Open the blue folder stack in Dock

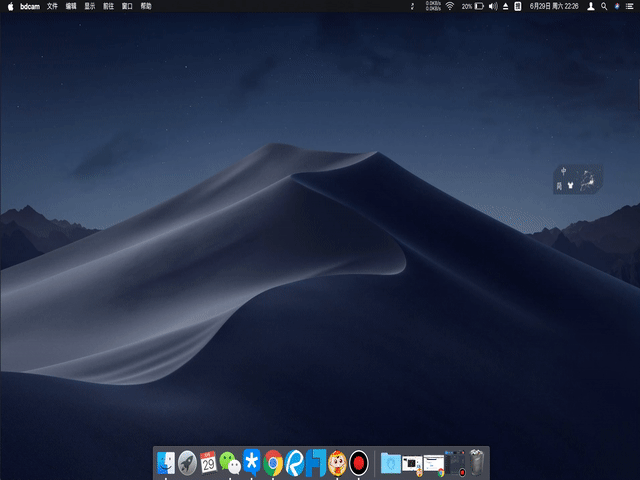[391, 463]
